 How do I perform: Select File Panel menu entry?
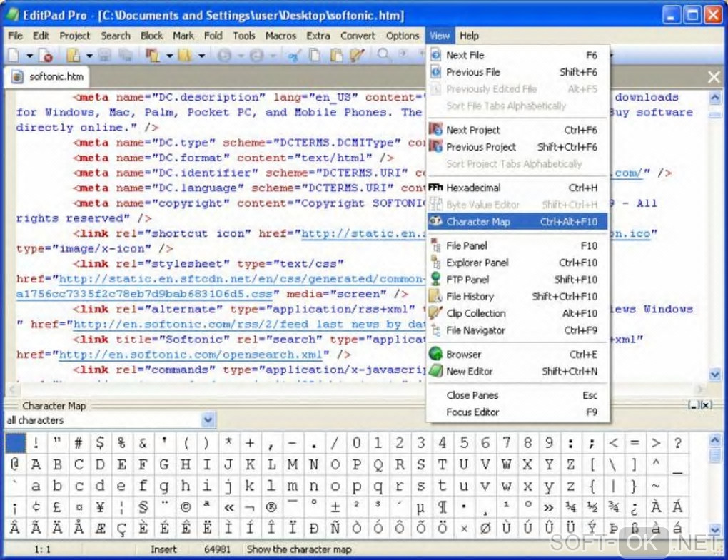coord(517,245)
